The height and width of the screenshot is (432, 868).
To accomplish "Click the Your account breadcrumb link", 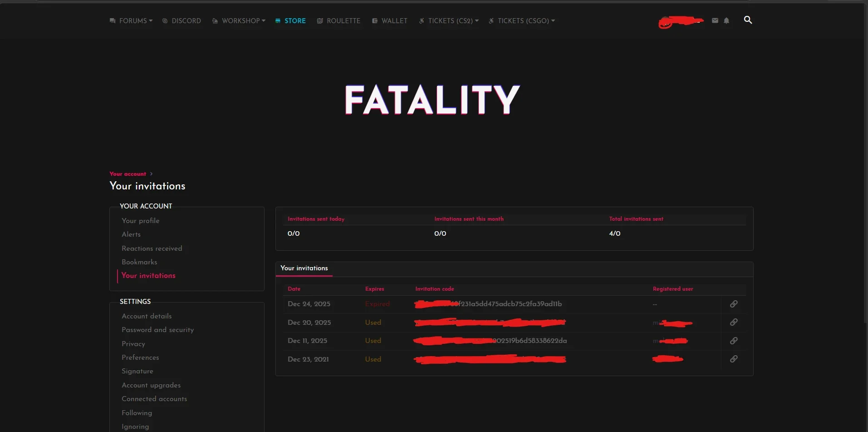I will pos(128,174).
